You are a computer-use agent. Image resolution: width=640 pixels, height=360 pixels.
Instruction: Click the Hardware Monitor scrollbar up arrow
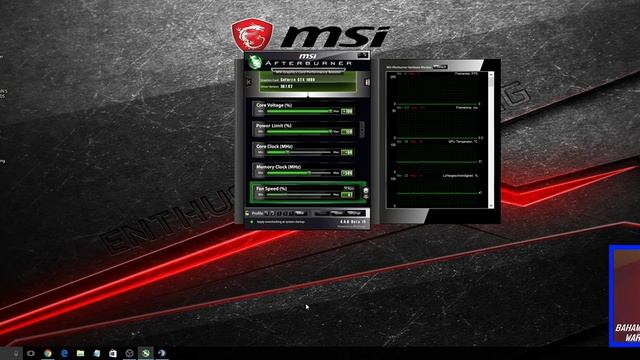click(x=491, y=75)
